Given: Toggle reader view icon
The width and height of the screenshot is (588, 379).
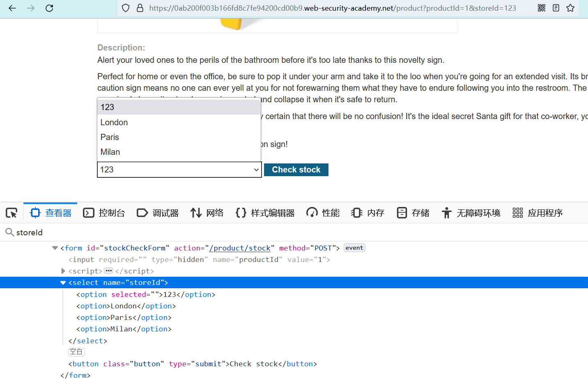Looking at the screenshot, I should tap(556, 8).
